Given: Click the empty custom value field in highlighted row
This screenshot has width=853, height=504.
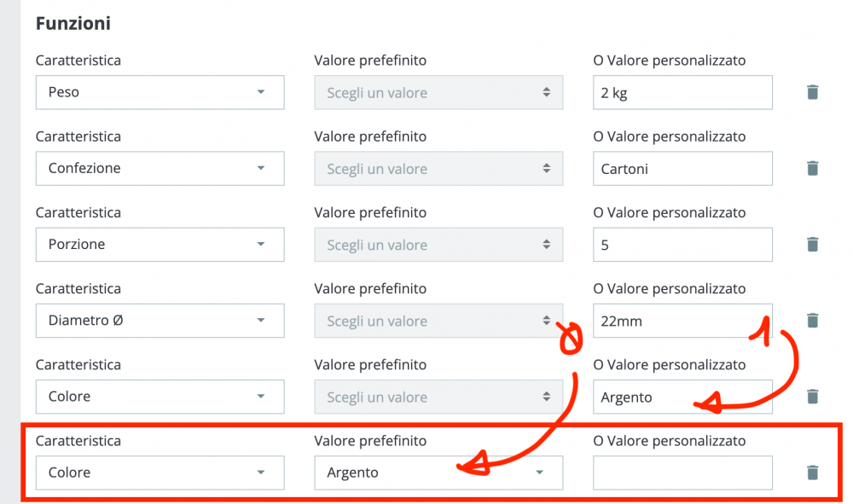Looking at the screenshot, I should pyautogui.click(x=682, y=472).
